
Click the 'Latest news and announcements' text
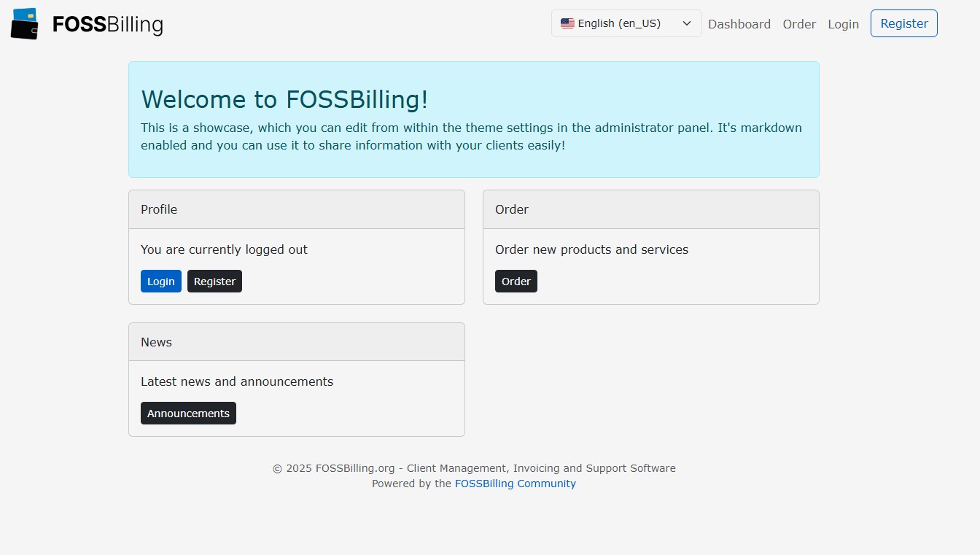pyautogui.click(x=237, y=381)
